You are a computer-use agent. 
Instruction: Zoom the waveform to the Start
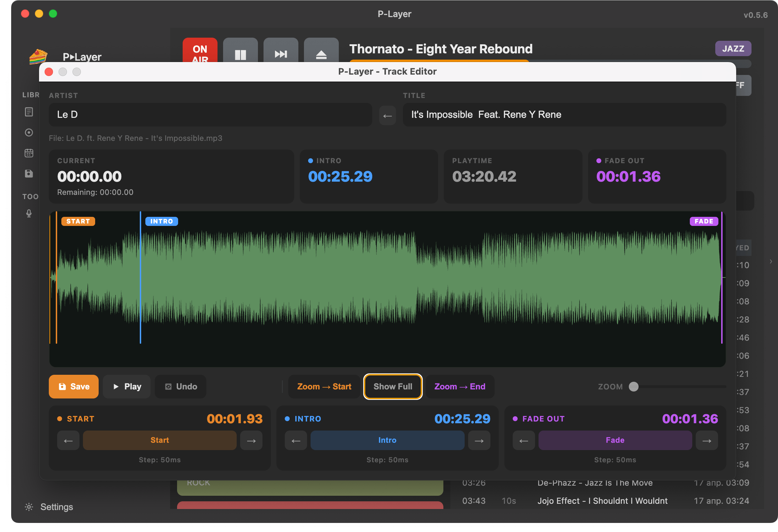click(324, 387)
